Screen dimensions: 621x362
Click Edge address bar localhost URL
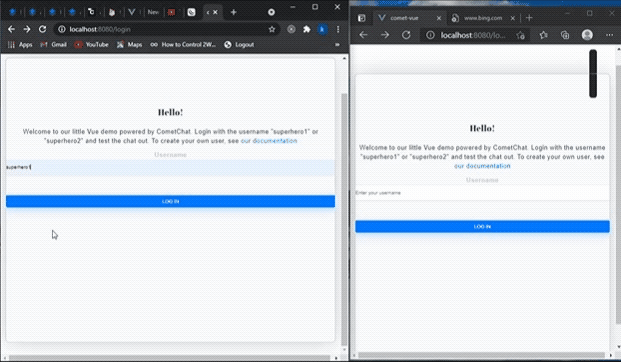tap(473, 35)
